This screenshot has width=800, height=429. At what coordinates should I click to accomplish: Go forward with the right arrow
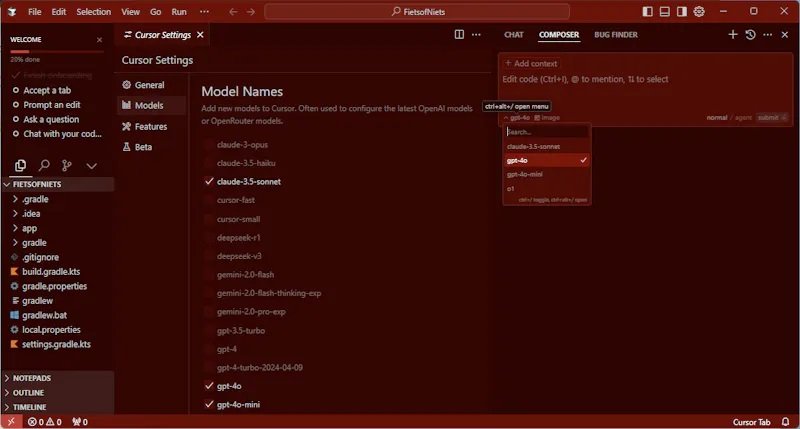[251, 12]
